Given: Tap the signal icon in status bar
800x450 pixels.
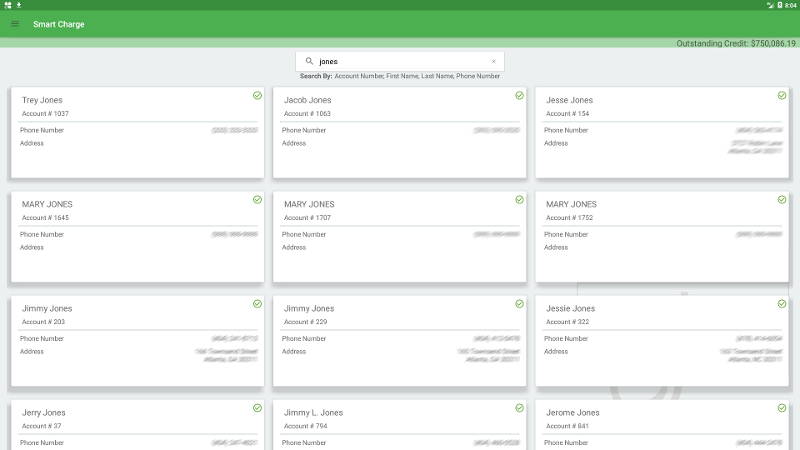Looking at the screenshot, I should (x=770, y=5).
